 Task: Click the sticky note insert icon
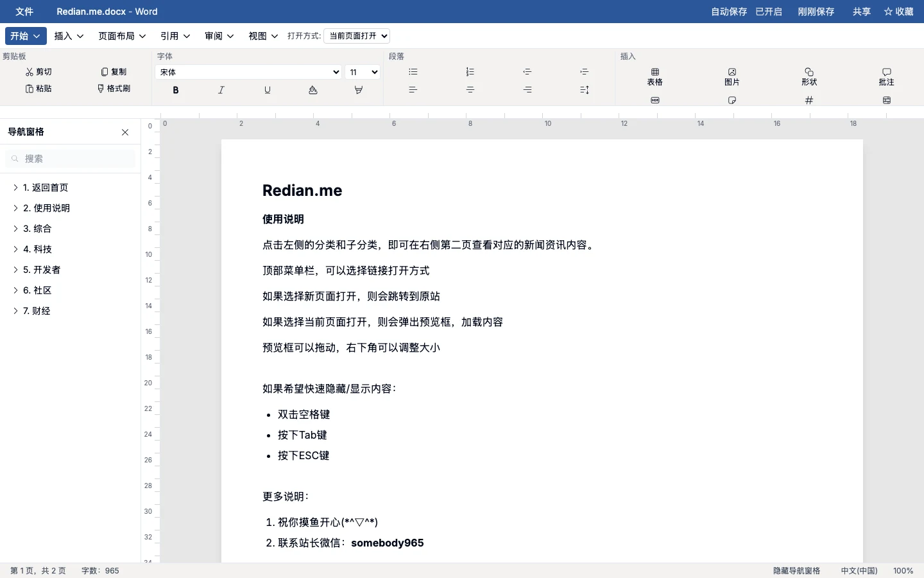[x=732, y=100]
